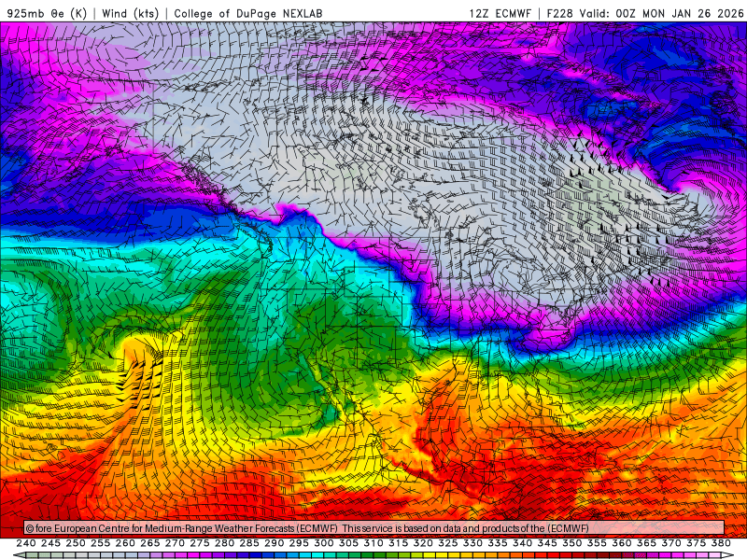Select the 320 value on the color scale
Image resolution: width=747 pixels, height=560 pixels.
click(x=423, y=543)
